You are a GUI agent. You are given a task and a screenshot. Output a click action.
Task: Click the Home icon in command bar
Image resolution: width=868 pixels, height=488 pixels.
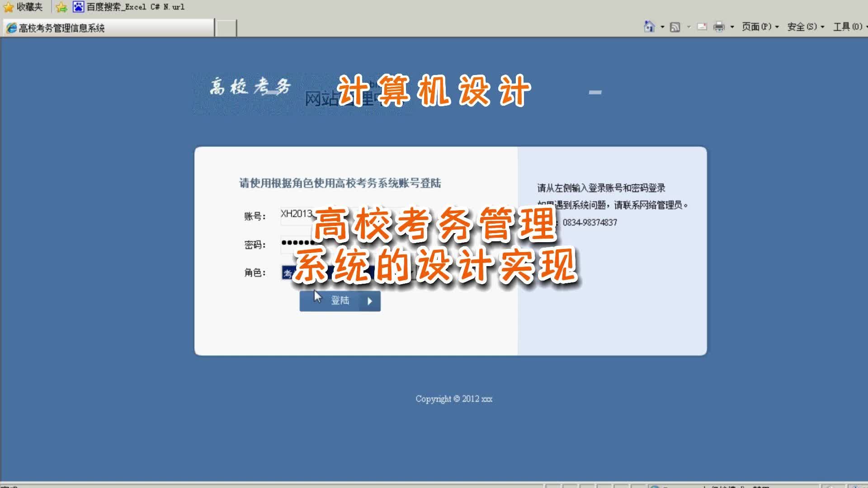[x=649, y=27]
